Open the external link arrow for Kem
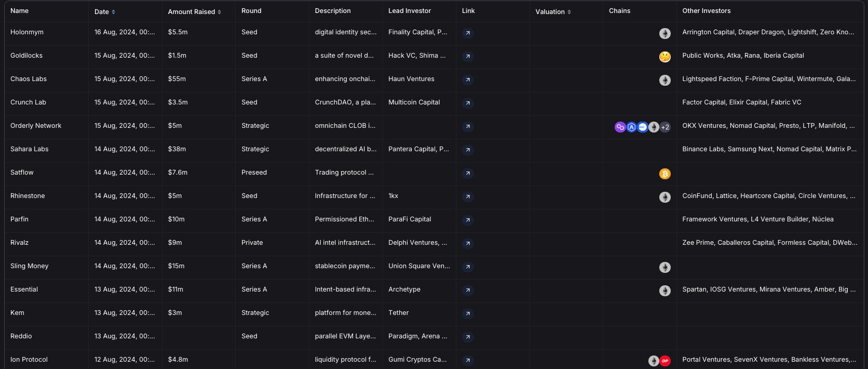The height and width of the screenshot is (369, 868). tap(468, 313)
